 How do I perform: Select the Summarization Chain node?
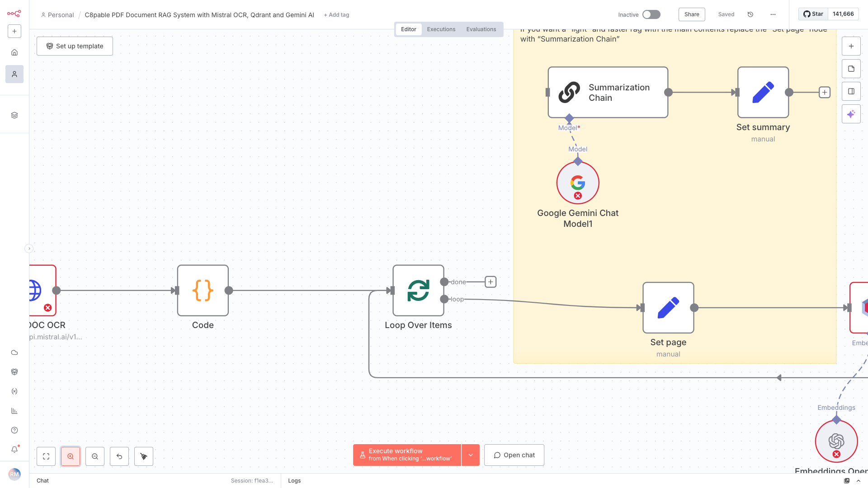pyautogui.click(x=608, y=93)
